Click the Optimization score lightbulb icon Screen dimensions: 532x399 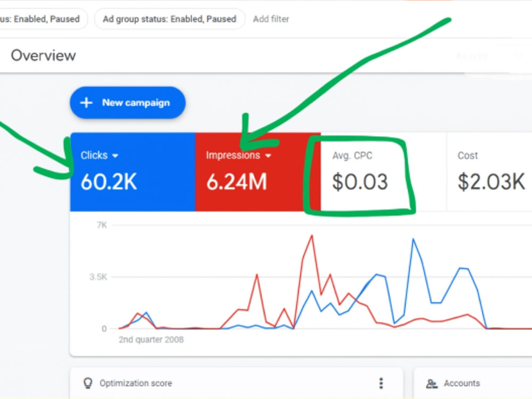click(88, 383)
